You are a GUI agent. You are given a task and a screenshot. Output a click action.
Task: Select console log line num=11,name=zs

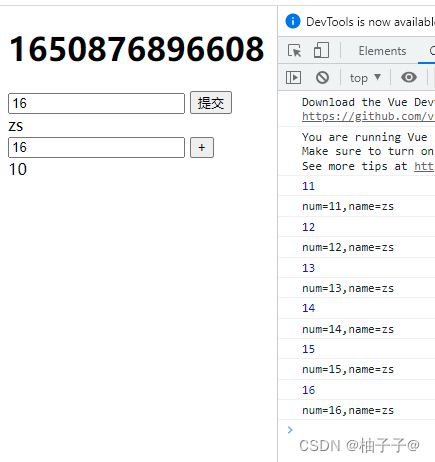click(348, 207)
